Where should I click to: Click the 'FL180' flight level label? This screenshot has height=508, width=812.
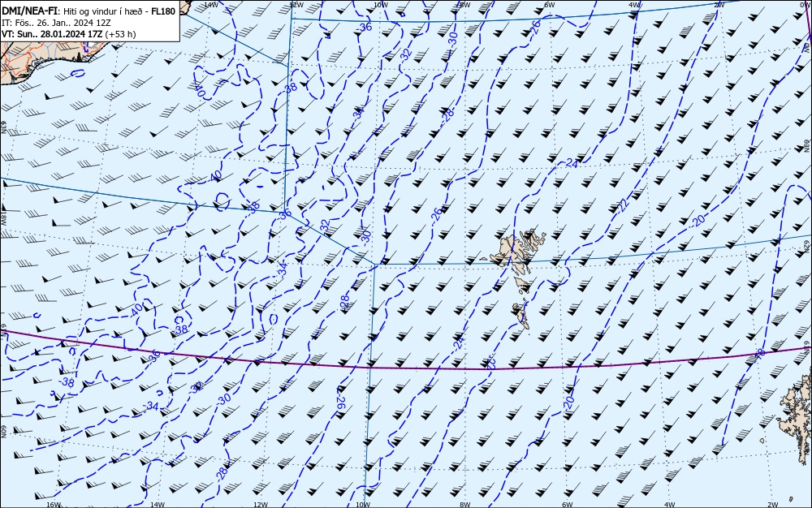pos(162,11)
